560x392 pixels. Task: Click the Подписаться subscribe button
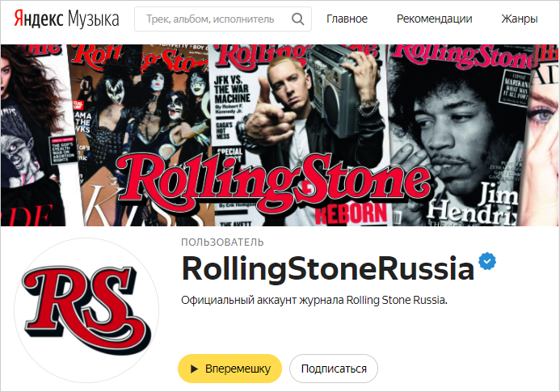pos(334,369)
